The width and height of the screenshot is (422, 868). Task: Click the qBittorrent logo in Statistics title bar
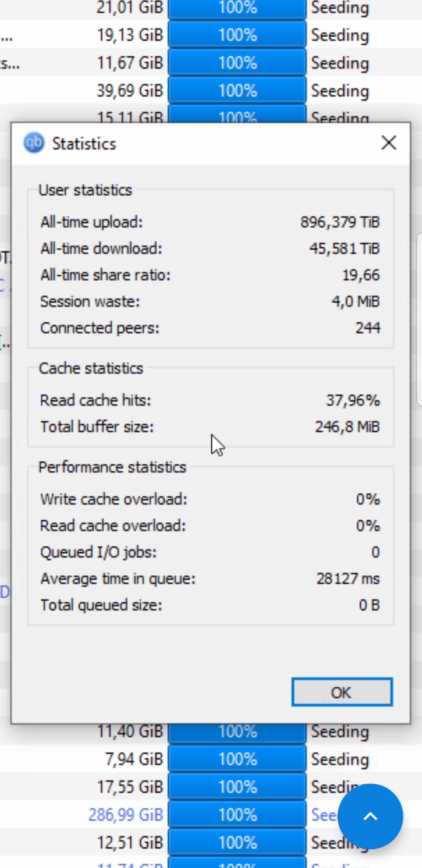(34, 143)
